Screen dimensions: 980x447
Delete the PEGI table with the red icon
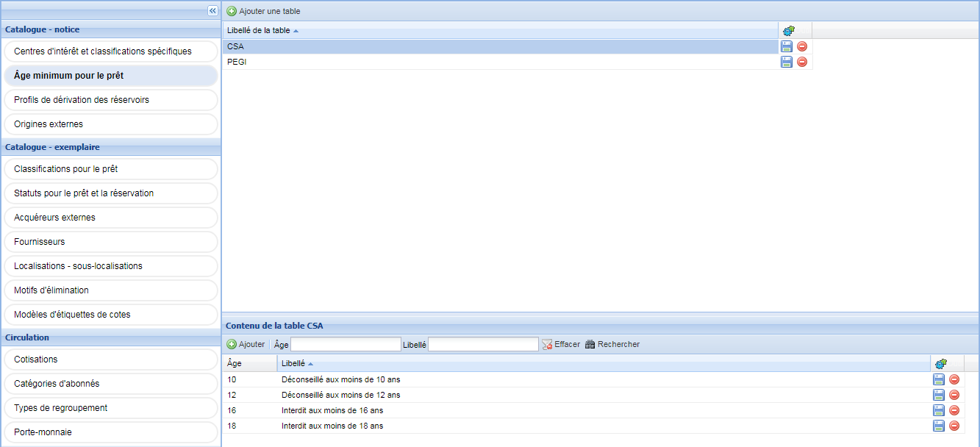pyautogui.click(x=802, y=62)
